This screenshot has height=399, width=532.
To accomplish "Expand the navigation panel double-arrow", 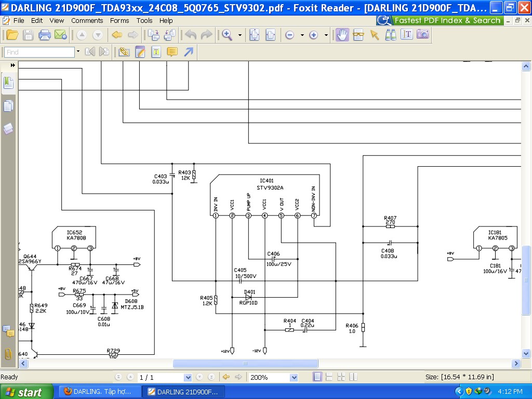I will (13, 65).
